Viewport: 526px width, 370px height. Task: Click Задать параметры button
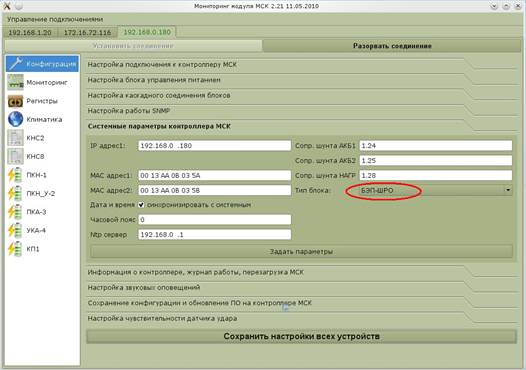click(x=301, y=252)
